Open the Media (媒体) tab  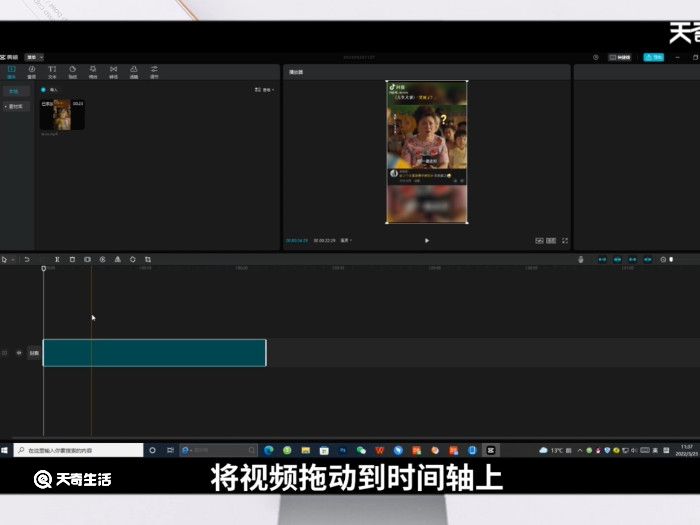[x=12, y=72]
